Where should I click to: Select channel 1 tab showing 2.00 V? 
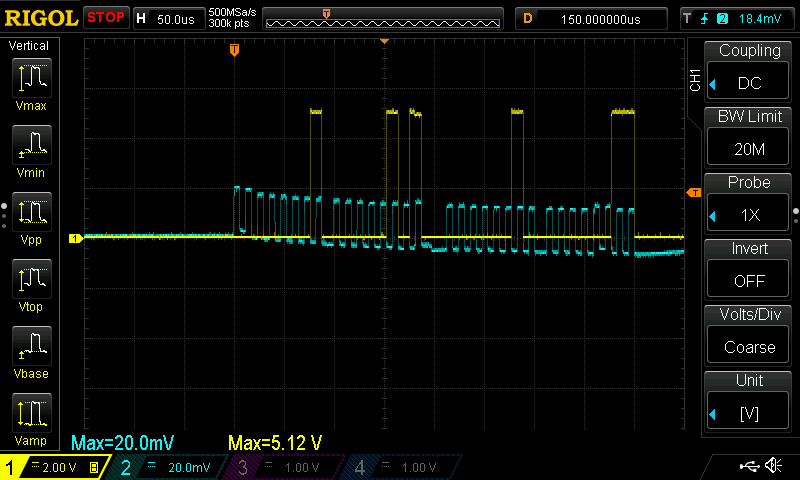coord(54,467)
